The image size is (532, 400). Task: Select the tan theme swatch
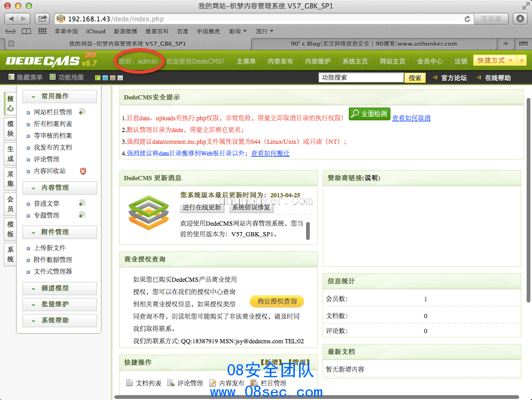pos(113,78)
